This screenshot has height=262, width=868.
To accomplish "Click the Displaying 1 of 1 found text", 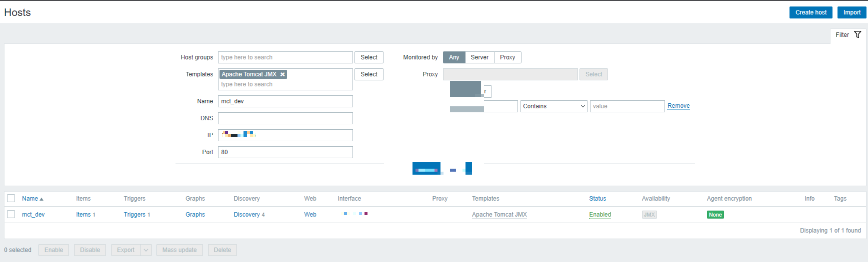I will click(830, 231).
